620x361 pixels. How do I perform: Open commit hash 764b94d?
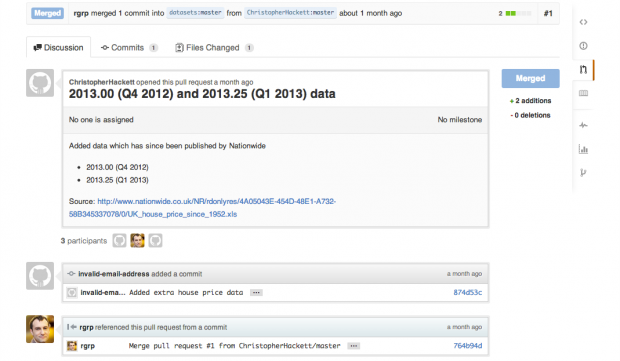tap(467, 346)
